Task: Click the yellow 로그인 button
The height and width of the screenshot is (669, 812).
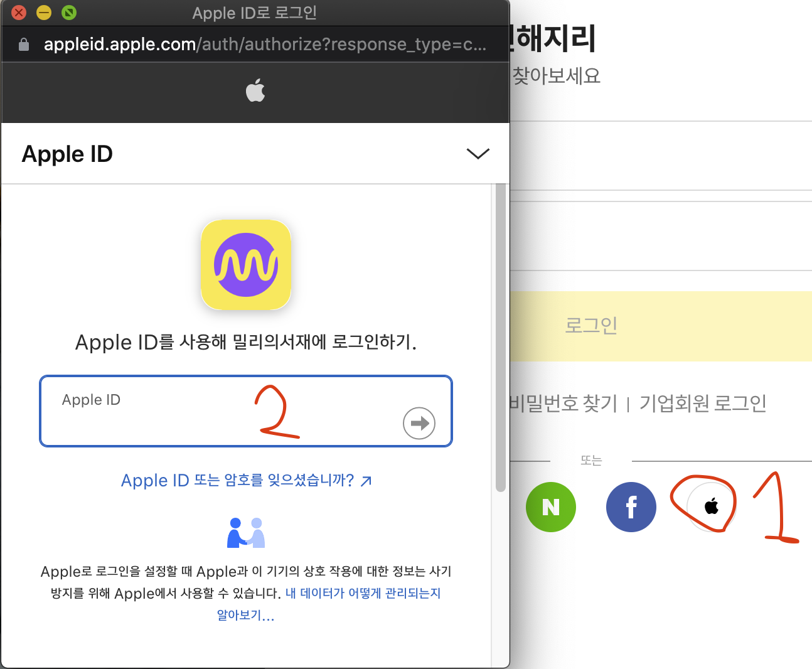Action: click(661, 326)
